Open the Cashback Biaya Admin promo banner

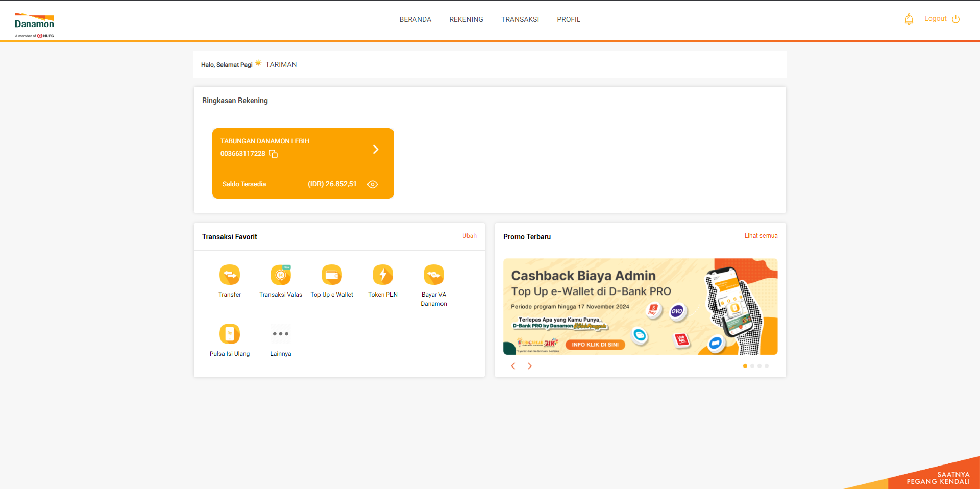click(641, 306)
